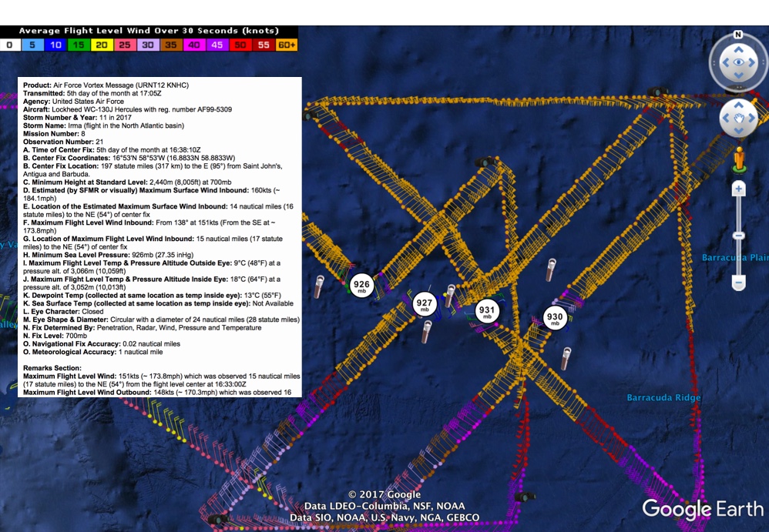Pan the map down with the move arrow
Image resolution: width=769 pixels, height=532 pixels.
coord(738,132)
